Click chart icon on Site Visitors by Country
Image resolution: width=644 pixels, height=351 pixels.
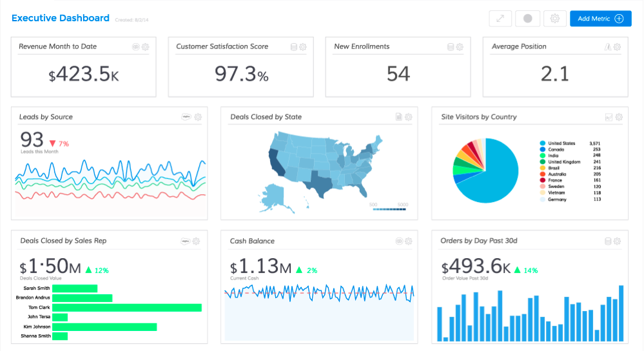(609, 117)
